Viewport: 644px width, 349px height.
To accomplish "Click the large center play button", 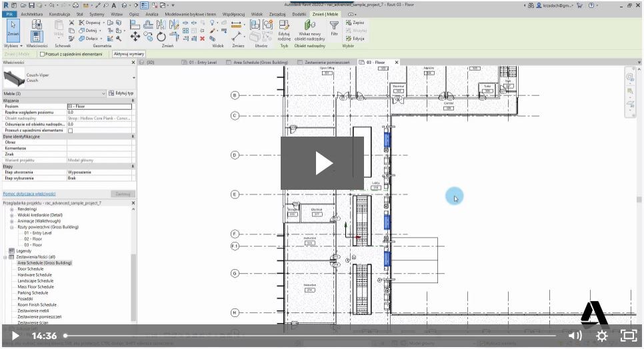I will (323, 163).
